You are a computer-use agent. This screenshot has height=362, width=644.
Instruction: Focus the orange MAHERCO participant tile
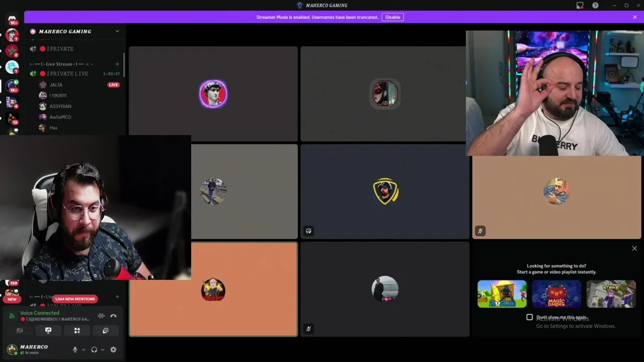213,289
